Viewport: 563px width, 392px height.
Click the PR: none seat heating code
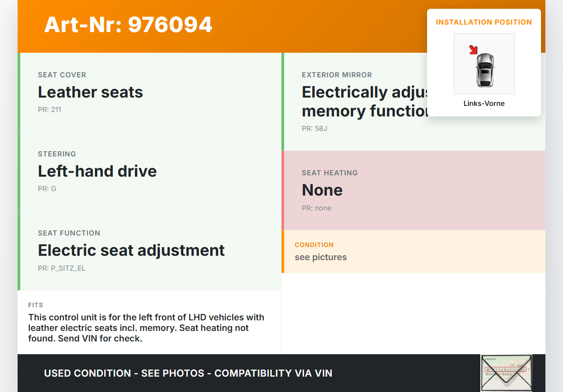[x=317, y=208]
